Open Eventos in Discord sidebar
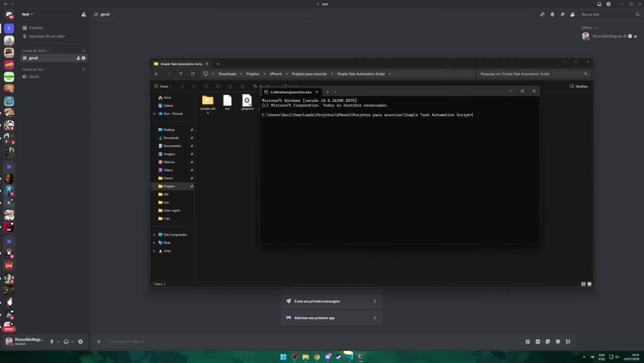Viewport: 644px width, 363px height. (53, 28)
